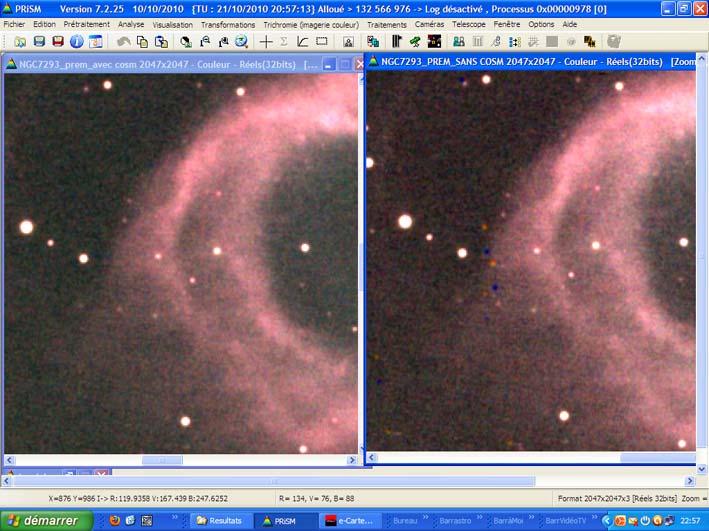
Task: Click the left image window's horizontal scrollbar
Action: tap(180, 460)
